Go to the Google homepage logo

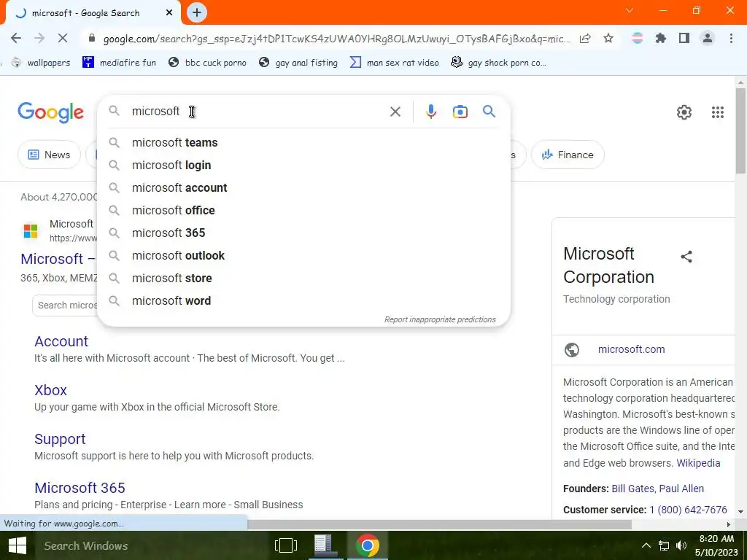(50, 113)
